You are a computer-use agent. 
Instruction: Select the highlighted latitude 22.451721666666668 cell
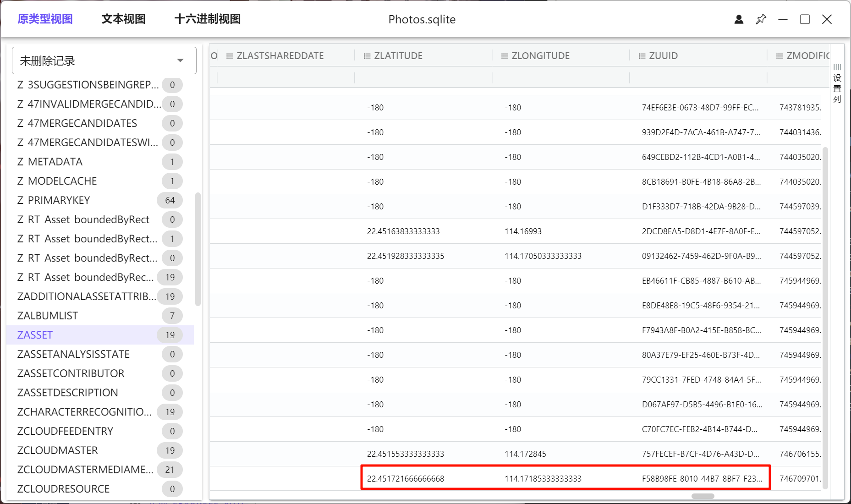point(406,479)
